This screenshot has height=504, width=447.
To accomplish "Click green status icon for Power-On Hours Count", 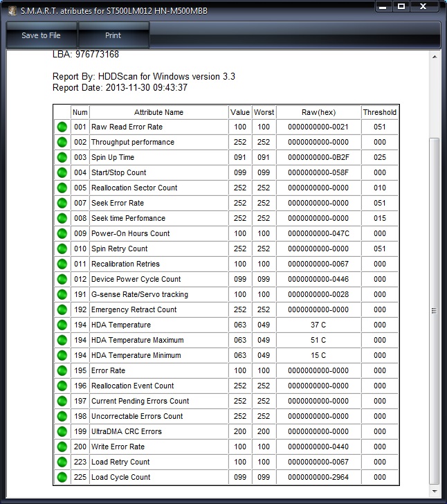I will [x=62, y=234].
